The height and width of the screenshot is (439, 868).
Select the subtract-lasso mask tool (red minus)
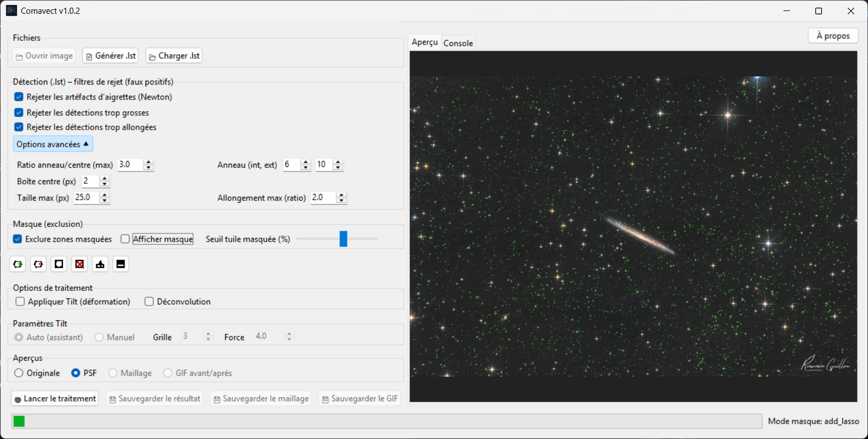(x=39, y=264)
